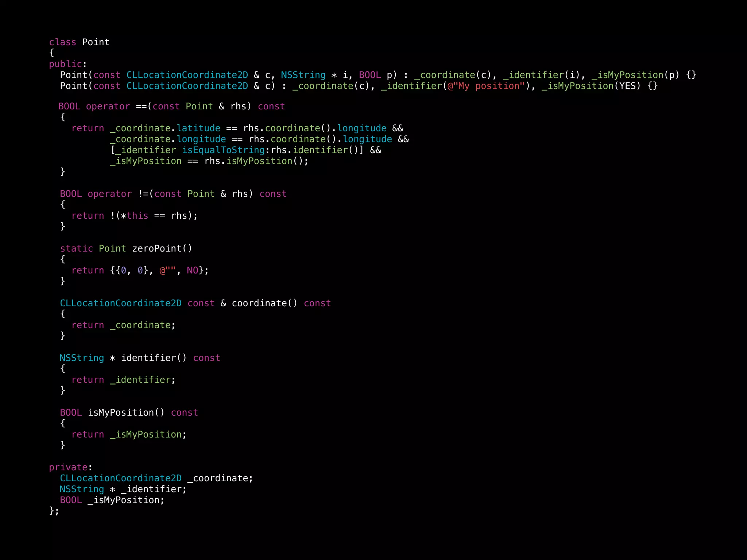Click 'NSString * identifier() const' declaration

pyautogui.click(x=140, y=358)
